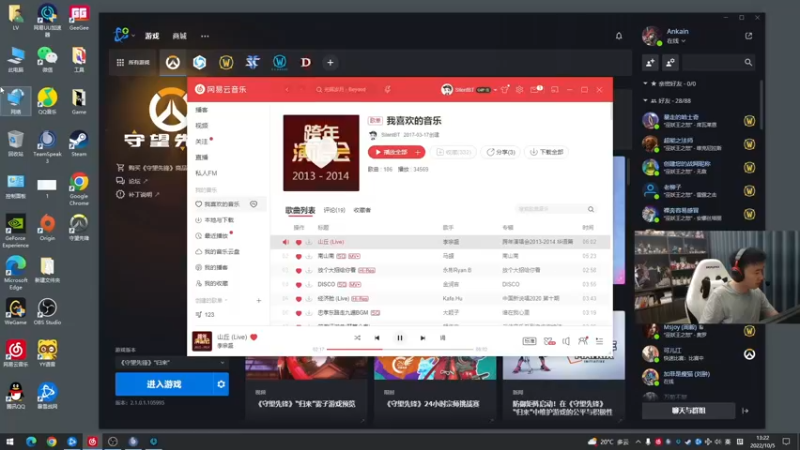Unlike current song 山丘 (Live) in player bar
This screenshot has width=800, height=450.
(254, 337)
